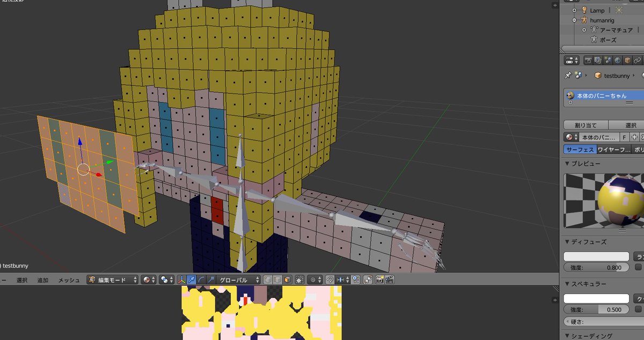Viewport: 644px width, 340px height.
Task: Render OpenGL image with camera icon
Action: [380, 280]
